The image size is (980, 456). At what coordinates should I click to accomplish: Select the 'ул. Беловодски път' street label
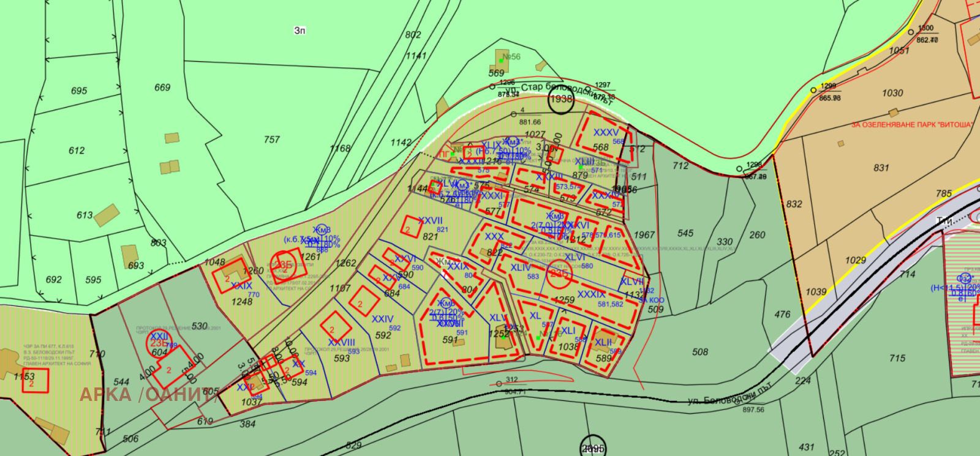(730, 395)
